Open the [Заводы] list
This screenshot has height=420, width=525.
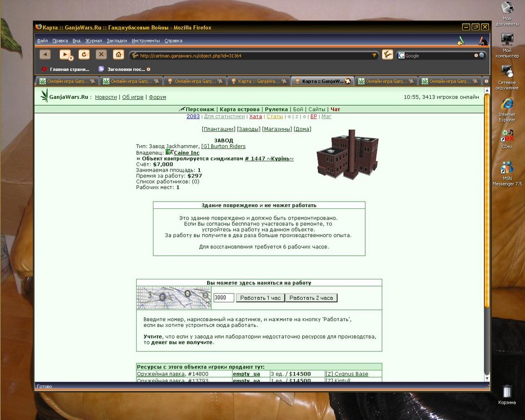click(x=248, y=129)
